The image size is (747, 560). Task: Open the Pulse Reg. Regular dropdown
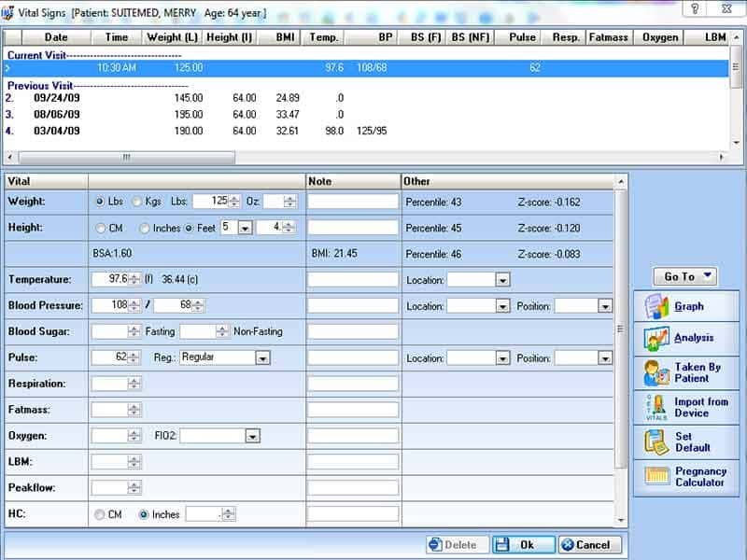(262, 357)
